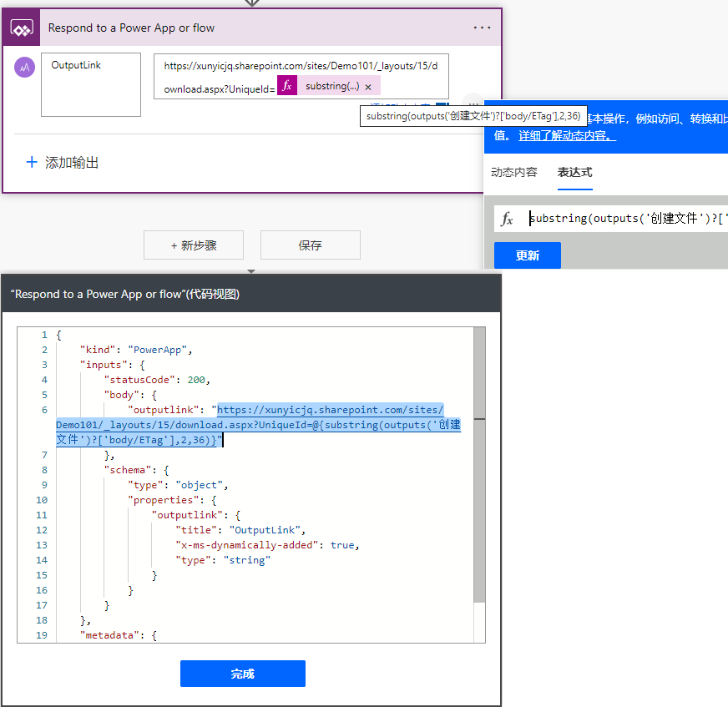This screenshot has width=728, height=707.
Task: Click the text type icon beside OutputLink
Action: pyautogui.click(x=24, y=68)
